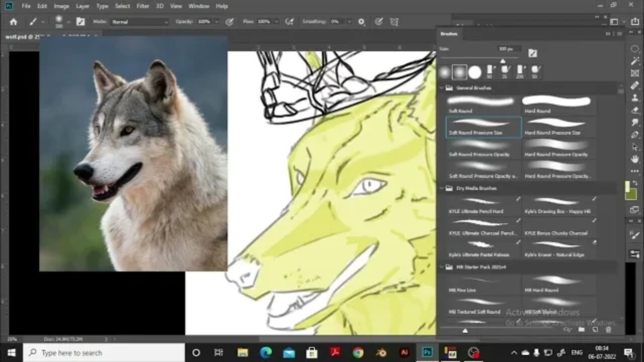This screenshot has height=362, width=644.
Task: Open the background color swatch
Action: point(632,194)
